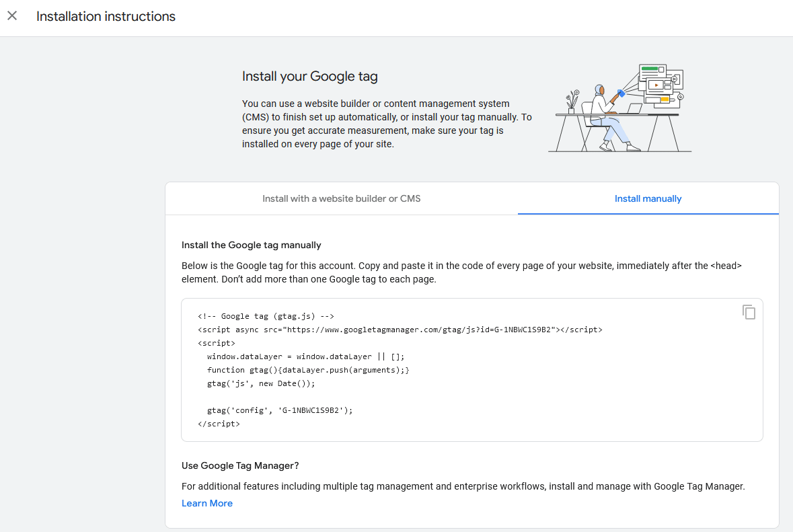Click the Install the Google tag manually heading
This screenshot has width=793, height=532.
[x=252, y=245]
